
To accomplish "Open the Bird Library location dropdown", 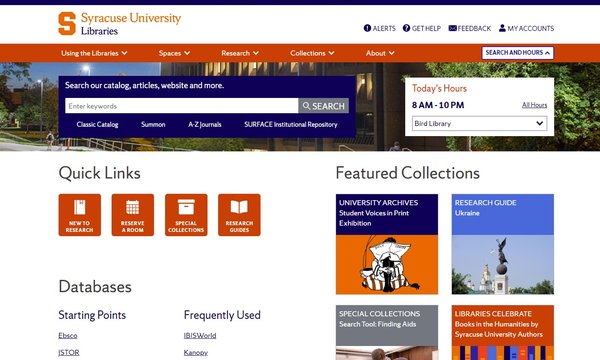I will point(479,124).
